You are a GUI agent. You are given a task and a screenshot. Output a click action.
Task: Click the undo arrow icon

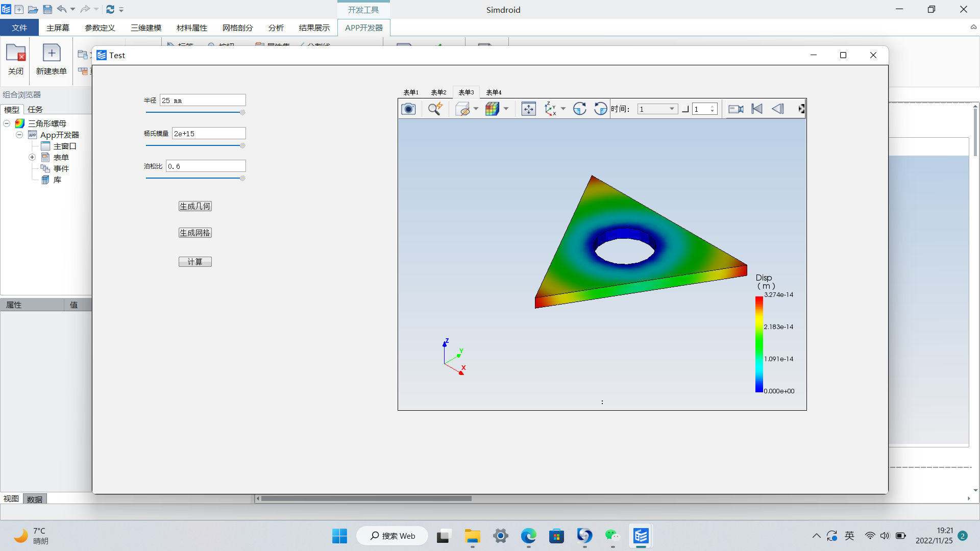62,9
